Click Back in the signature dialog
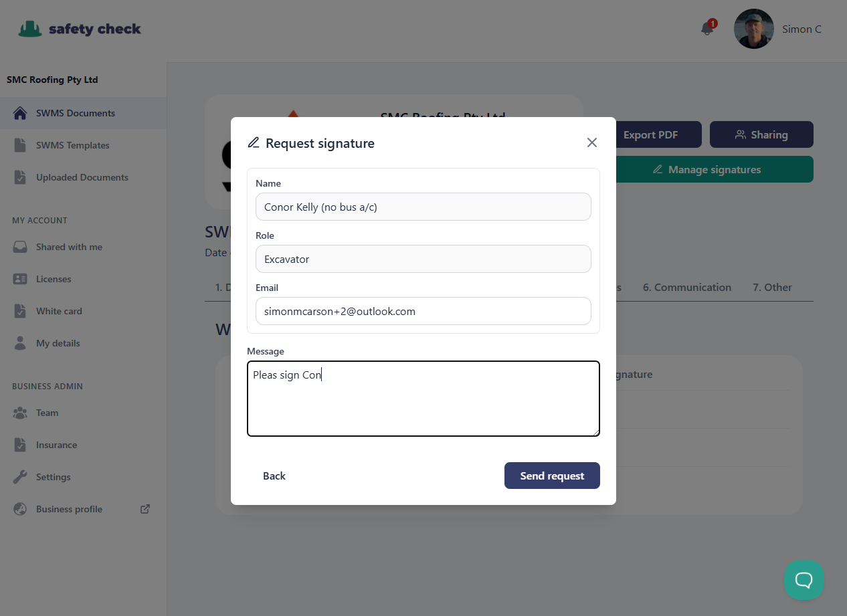Image resolution: width=847 pixels, height=616 pixels. [274, 476]
